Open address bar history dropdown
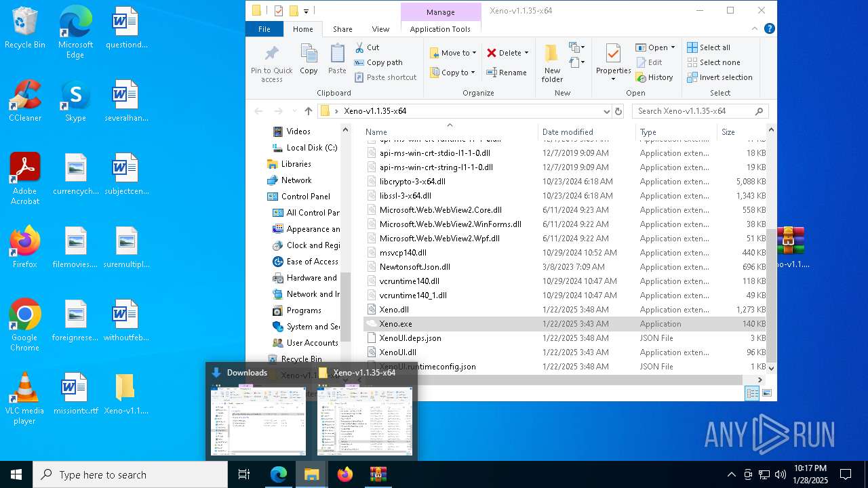 tap(606, 111)
